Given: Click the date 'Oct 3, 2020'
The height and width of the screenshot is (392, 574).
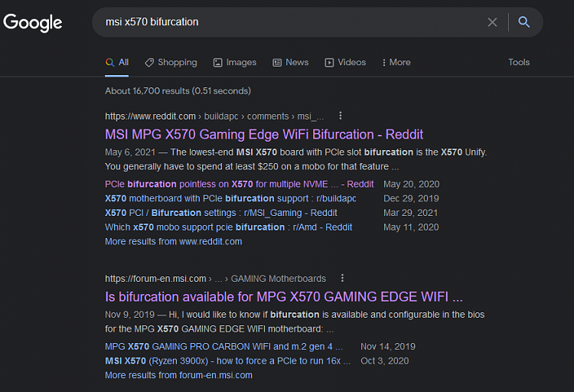Looking at the screenshot, I should (385, 361).
